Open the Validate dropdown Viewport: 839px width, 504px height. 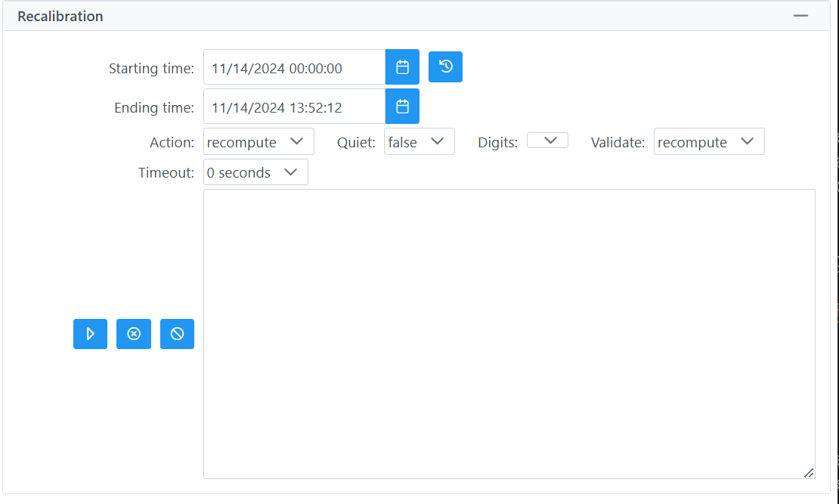click(709, 142)
